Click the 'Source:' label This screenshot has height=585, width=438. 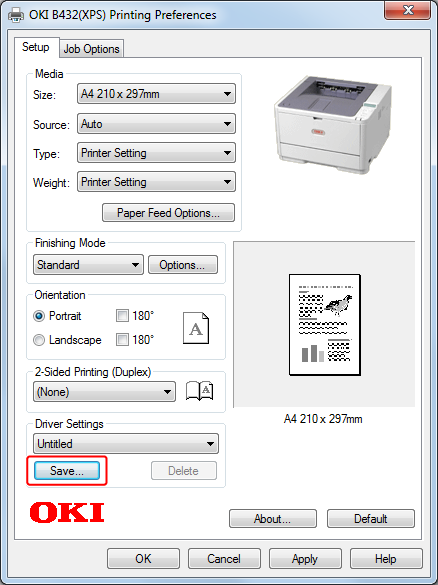click(51, 125)
